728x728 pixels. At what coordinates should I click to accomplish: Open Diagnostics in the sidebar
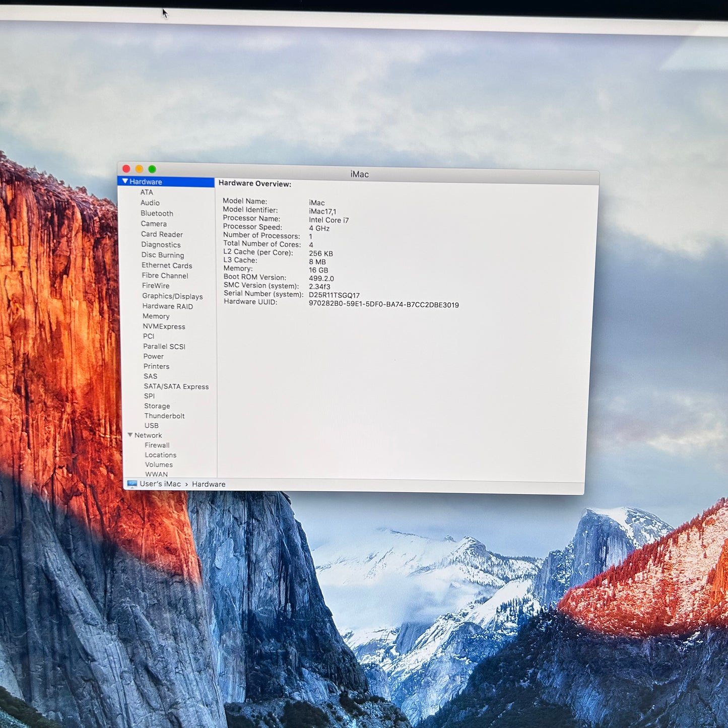tap(161, 244)
